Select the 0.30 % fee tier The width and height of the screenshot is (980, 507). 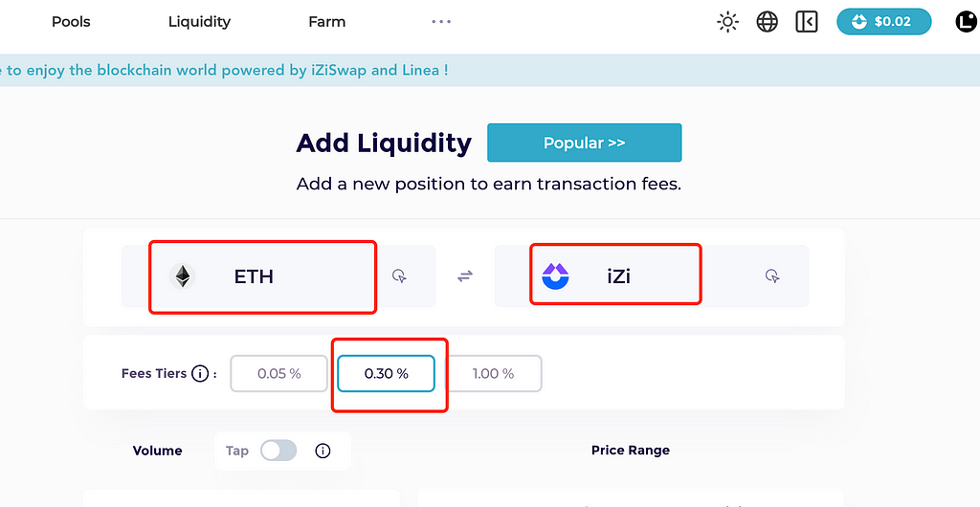387,374
